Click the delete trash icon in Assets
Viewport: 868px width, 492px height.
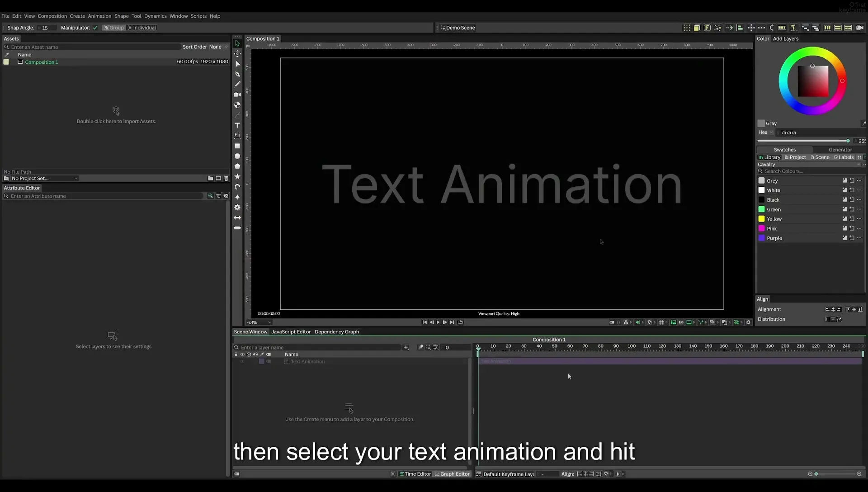click(x=226, y=179)
